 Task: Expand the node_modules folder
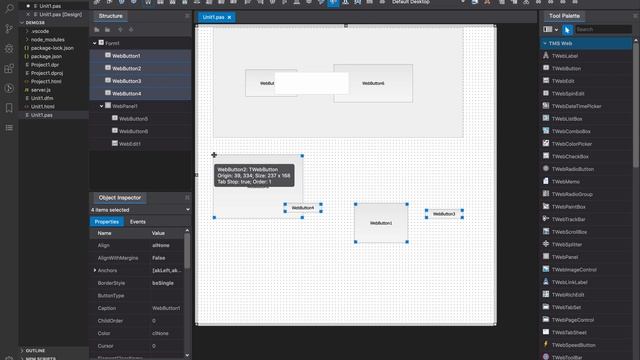[27, 40]
